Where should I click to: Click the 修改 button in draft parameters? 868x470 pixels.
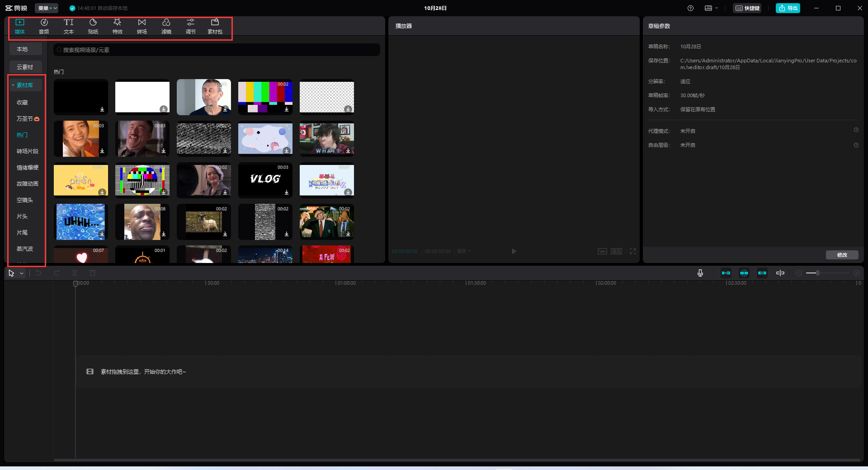842,255
